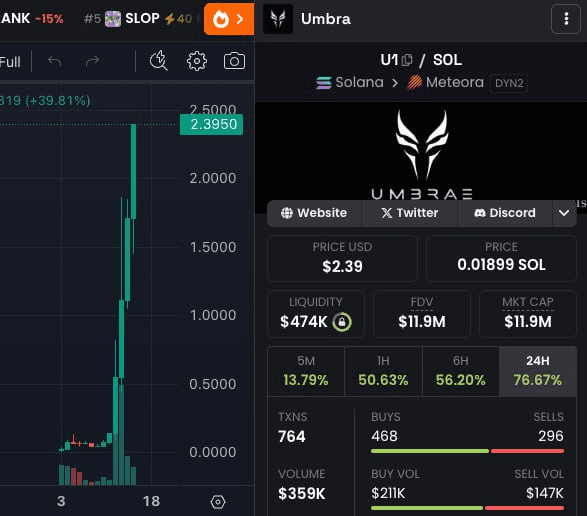
Task: Click the 2.3950 current price label
Action: [212, 124]
